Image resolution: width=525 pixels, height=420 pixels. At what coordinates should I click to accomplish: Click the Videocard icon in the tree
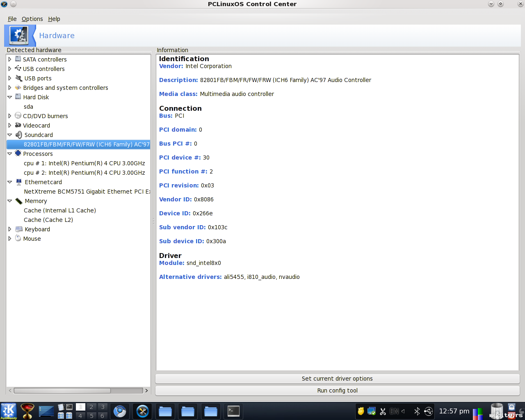pos(18,125)
